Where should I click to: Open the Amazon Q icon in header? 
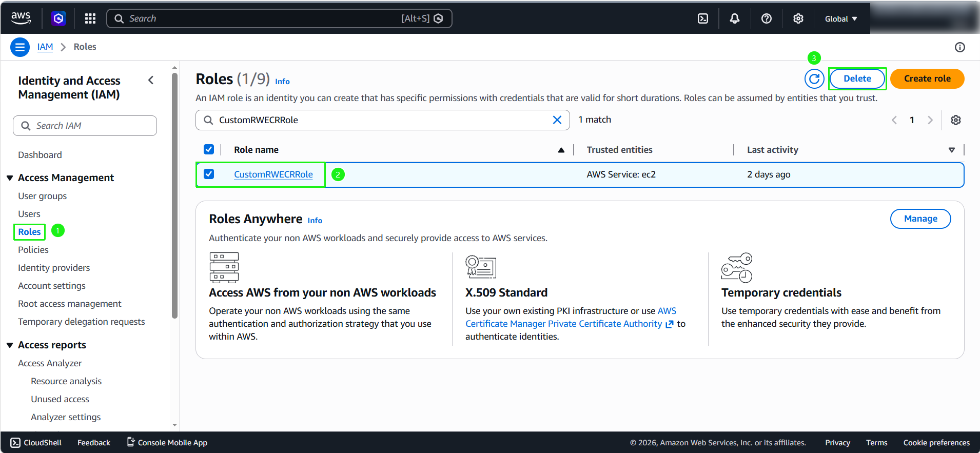[x=58, y=18]
